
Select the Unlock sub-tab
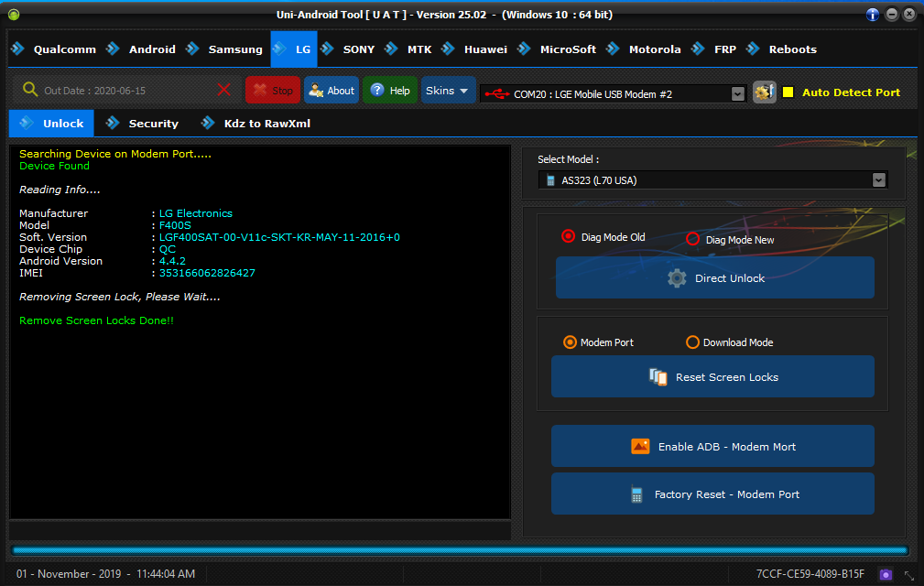click(x=51, y=123)
